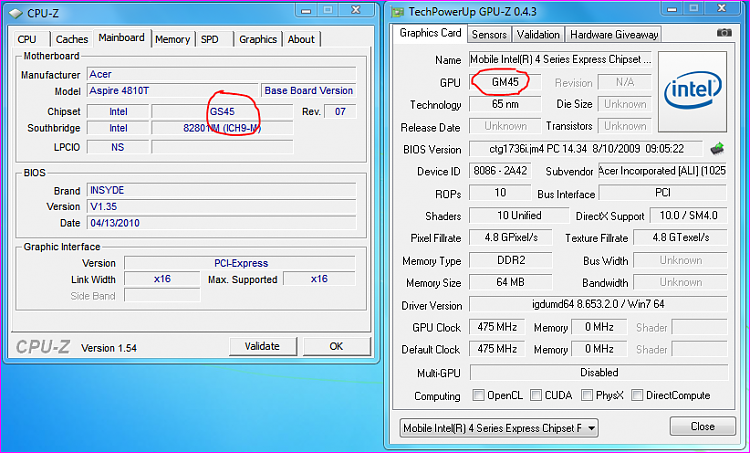Click the OK button in CPU-Z
The height and width of the screenshot is (453, 750).
[336, 346]
